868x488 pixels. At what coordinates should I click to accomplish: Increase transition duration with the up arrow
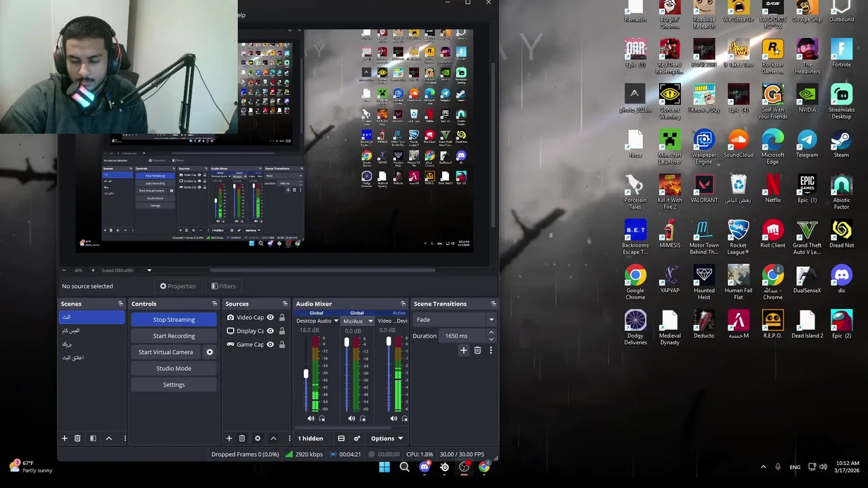pyautogui.click(x=491, y=333)
